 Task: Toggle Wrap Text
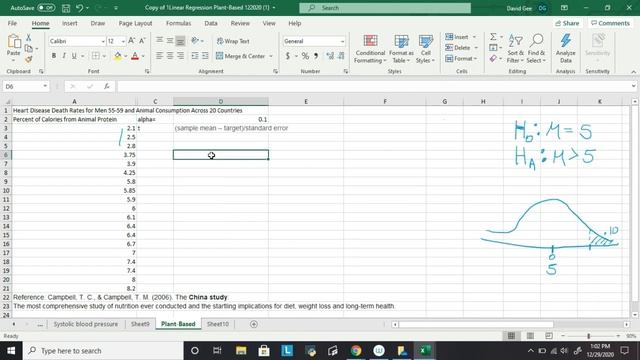[233, 41]
